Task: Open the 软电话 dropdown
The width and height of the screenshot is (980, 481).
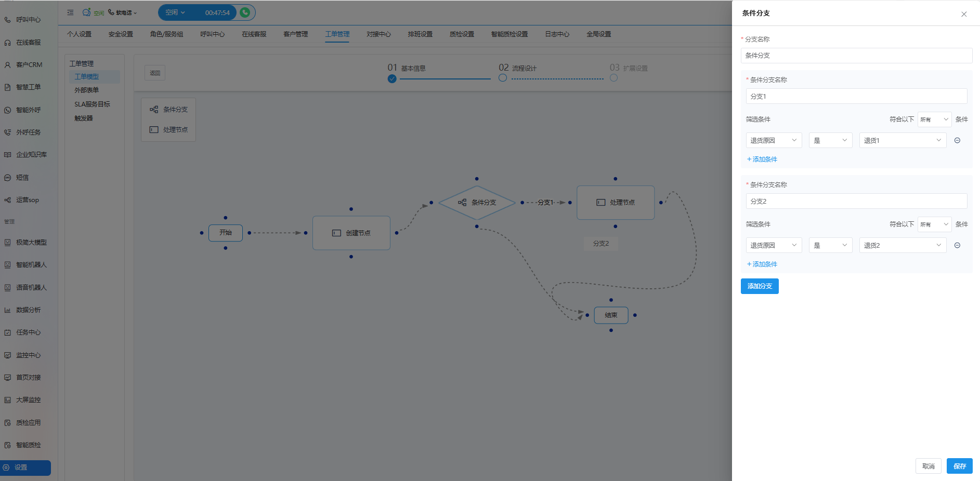Action: pos(123,12)
